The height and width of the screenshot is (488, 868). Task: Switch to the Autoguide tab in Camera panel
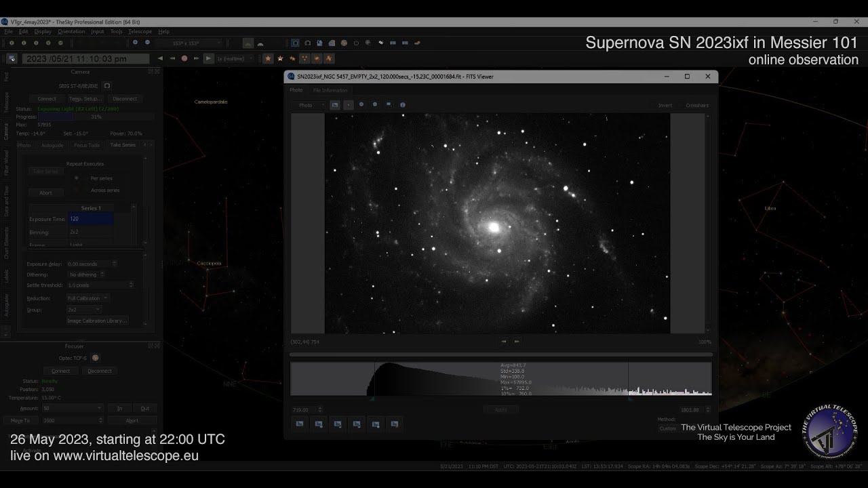(x=52, y=145)
